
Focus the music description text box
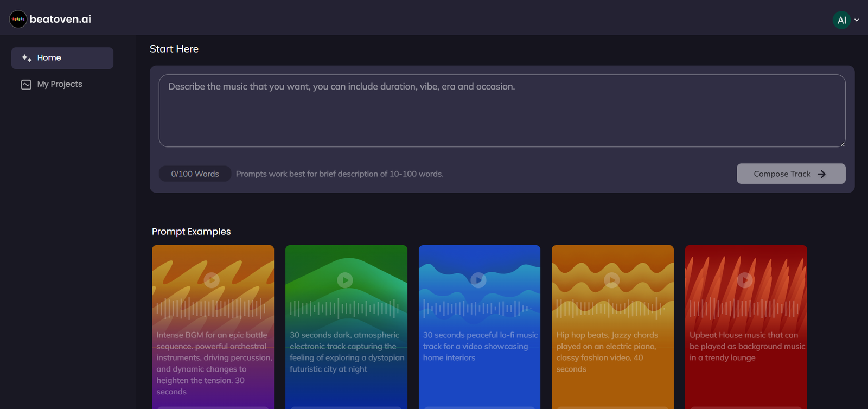(x=502, y=111)
